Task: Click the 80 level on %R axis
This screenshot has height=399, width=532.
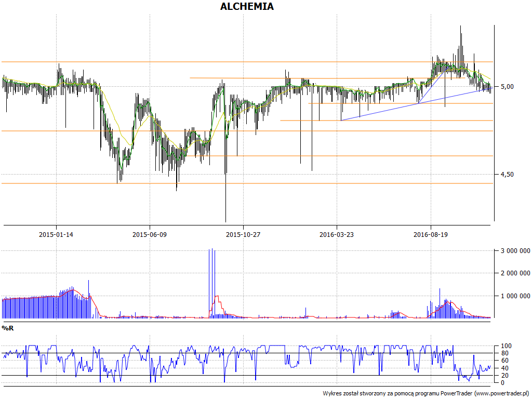Action: tap(505, 353)
